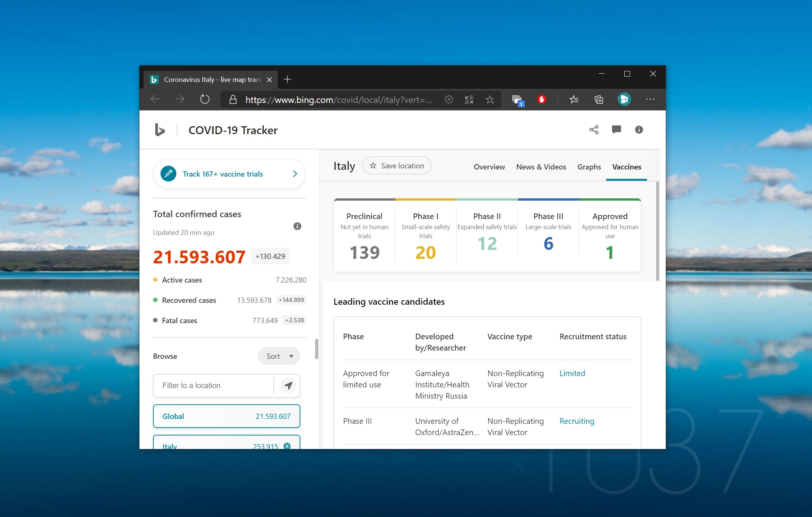Click the Recovered cases row
Viewport: 812px width, 517px height.
tap(230, 300)
